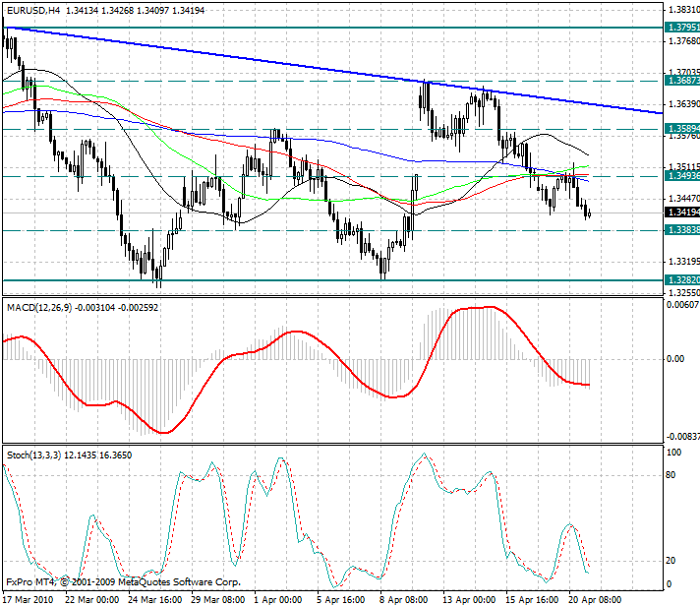Image resolution: width=700 pixels, height=607 pixels.
Task: Click the 1.3447 price scale value
Action: pyautogui.click(x=684, y=199)
